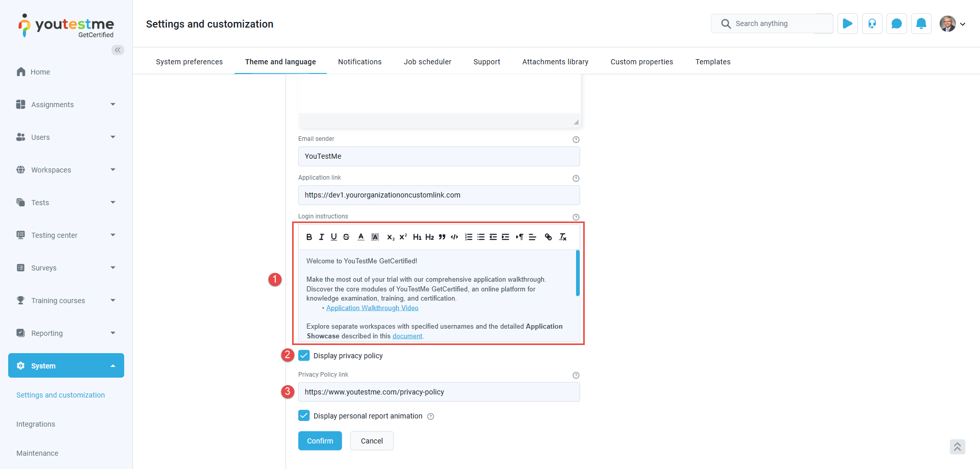This screenshot has height=469, width=980.
Task: Collapse the left sidebar menu
Action: (x=118, y=50)
